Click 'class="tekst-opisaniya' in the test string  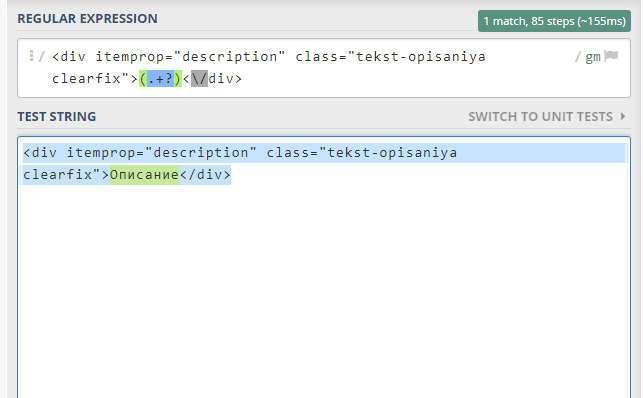pyautogui.click(x=362, y=153)
